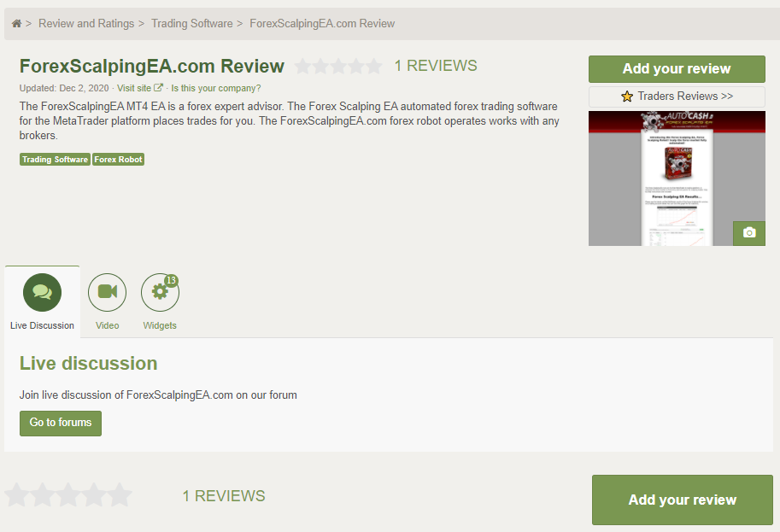Screen dimensions: 780x532
Task: Switch to the Video tab label
Action: pyautogui.click(x=108, y=325)
